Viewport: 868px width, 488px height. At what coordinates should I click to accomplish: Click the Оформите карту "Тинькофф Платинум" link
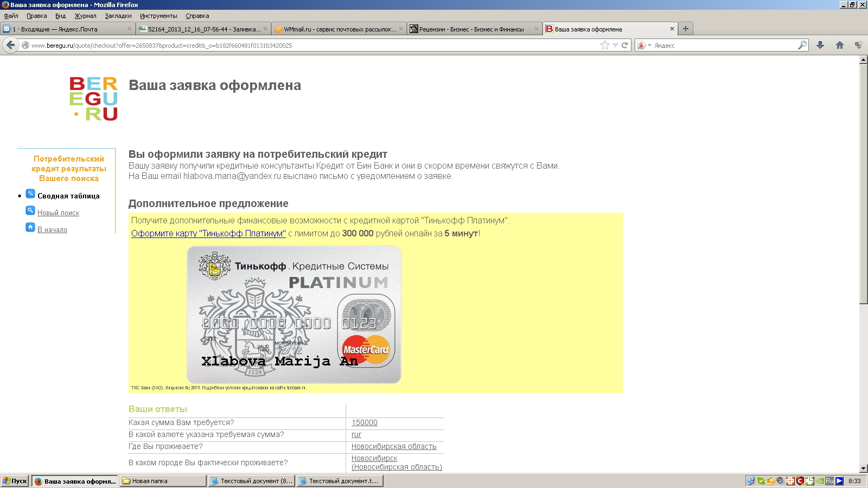pos(208,234)
